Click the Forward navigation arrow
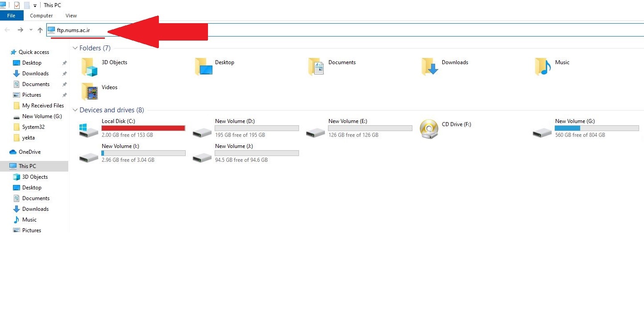This screenshot has width=644, height=312. tap(20, 30)
